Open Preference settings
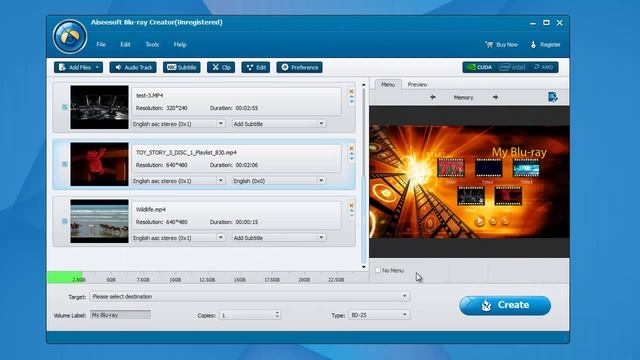 300,67
